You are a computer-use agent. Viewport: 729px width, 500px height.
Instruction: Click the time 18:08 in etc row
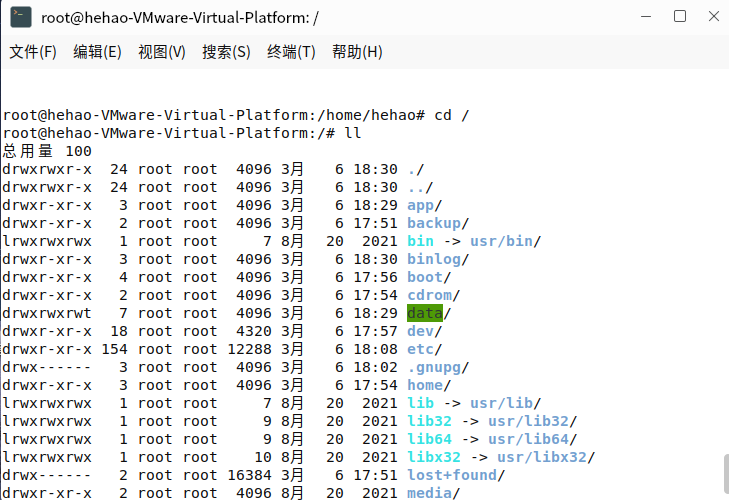coord(375,349)
